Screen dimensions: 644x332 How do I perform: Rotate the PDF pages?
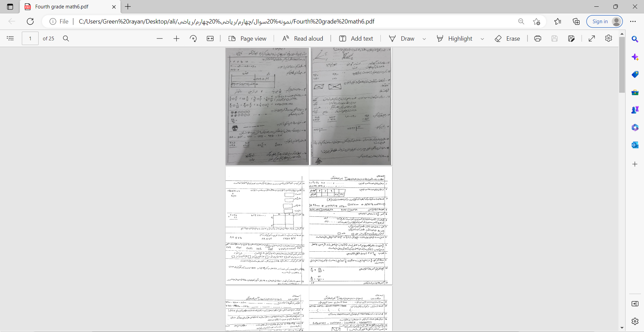pos(193,39)
